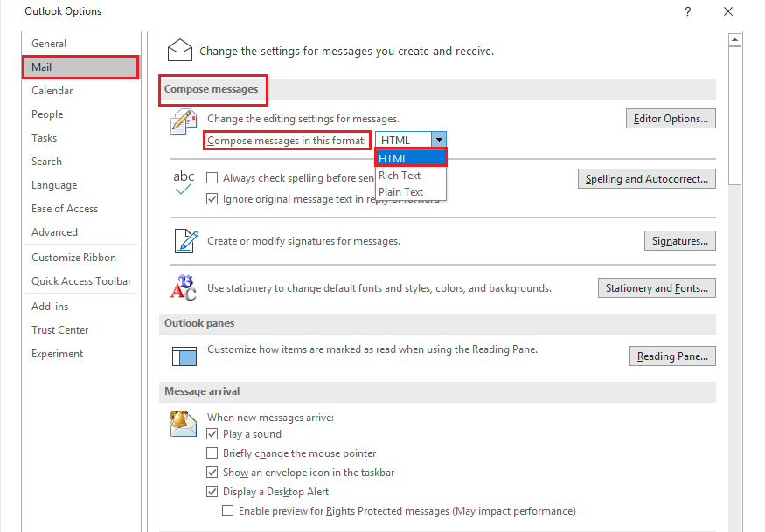Image resolution: width=765 pixels, height=532 pixels.
Task: Close the Outlook Options dialog
Action: (728, 11)
